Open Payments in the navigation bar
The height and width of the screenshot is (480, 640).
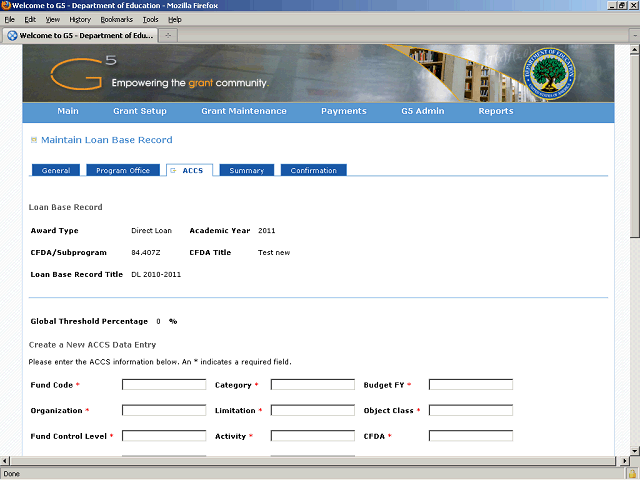pyautogui.click(x=344, y=111)
